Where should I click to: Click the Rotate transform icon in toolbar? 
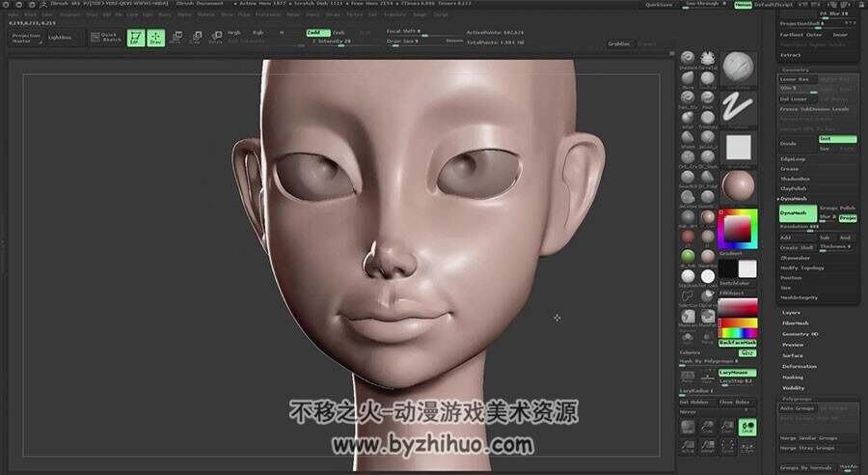(x=216, y=38)
